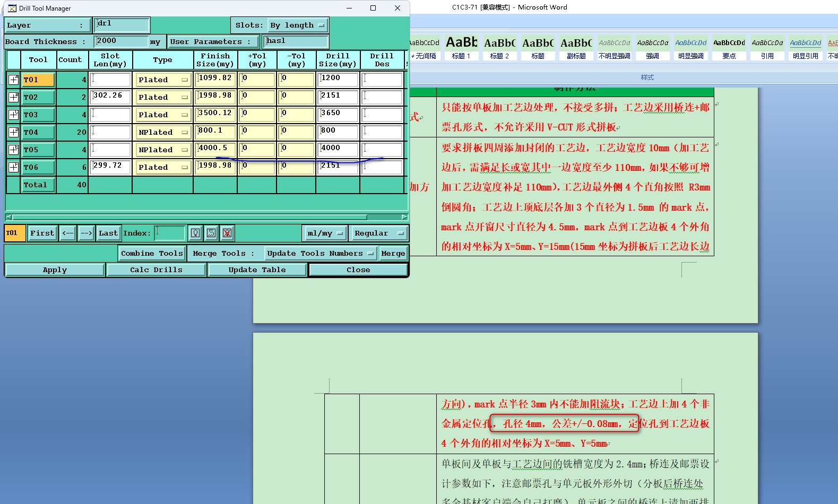This screenshot has width=838, height=504.
Task: Apply the 明显强调 style in Word
Action: pyautogui.click(x=690, y=48)
